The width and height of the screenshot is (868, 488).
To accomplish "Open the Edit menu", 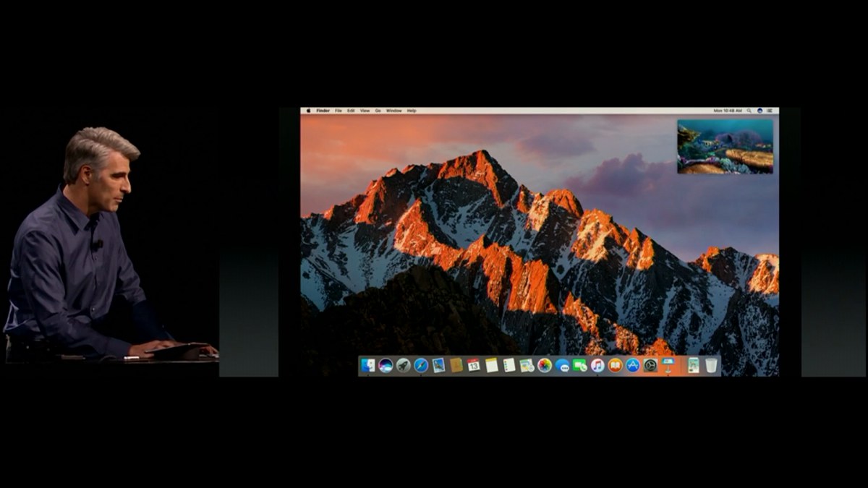I will click(351, 111).
